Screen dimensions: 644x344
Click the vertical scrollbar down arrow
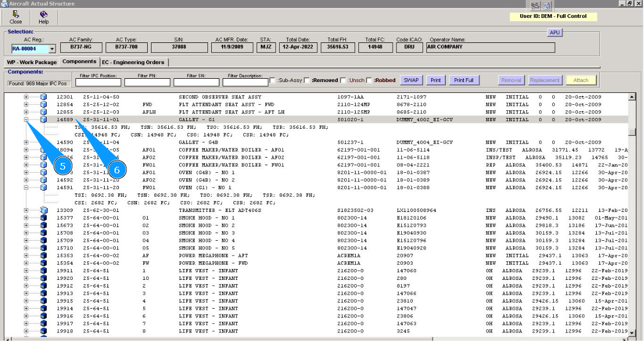632,333
